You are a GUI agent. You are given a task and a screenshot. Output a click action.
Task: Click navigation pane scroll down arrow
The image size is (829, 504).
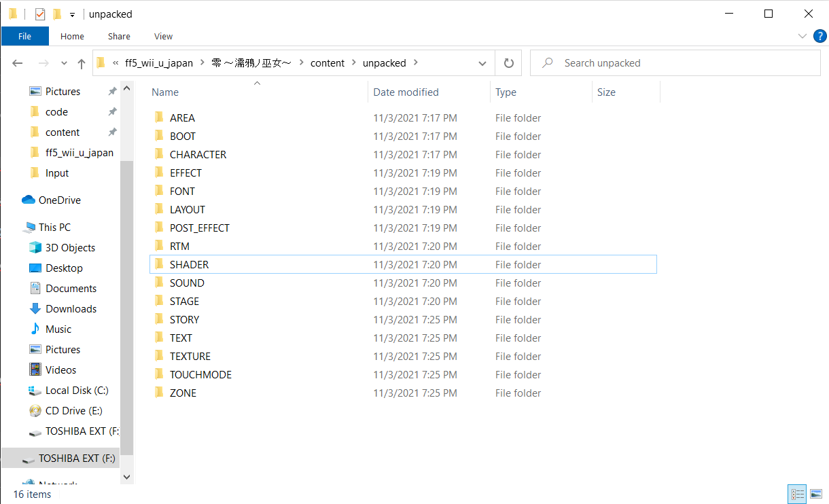(127, 478)
